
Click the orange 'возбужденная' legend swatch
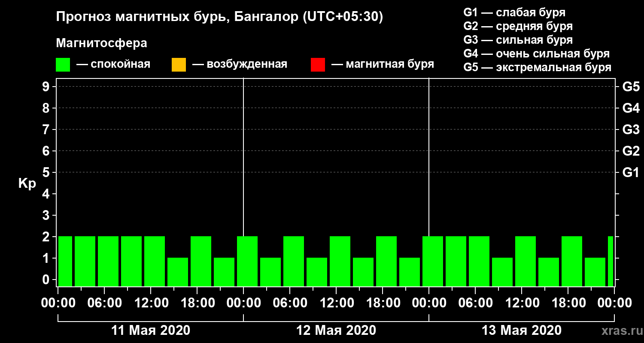(179, 65)
